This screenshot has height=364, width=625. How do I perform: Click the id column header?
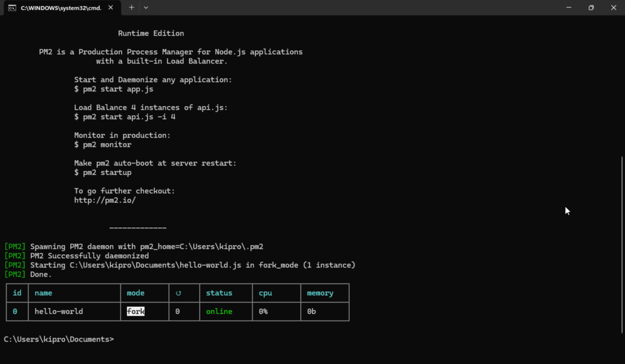click(x=17, y=293)
